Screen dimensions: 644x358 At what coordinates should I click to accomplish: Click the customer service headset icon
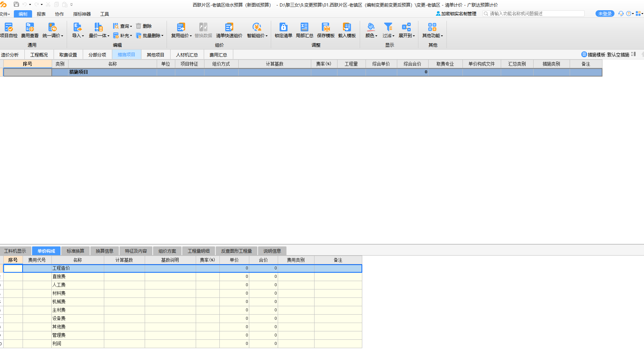click(621, 13)
